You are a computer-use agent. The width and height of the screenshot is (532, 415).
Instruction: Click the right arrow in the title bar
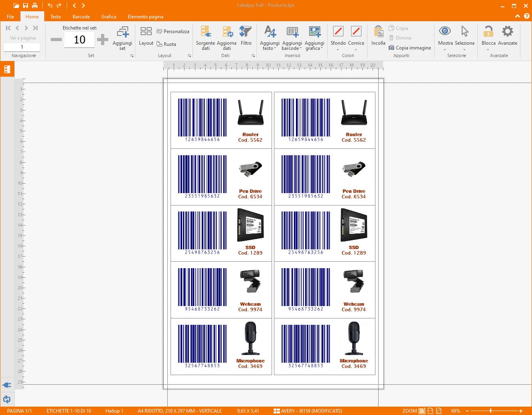tap(83, 6)
